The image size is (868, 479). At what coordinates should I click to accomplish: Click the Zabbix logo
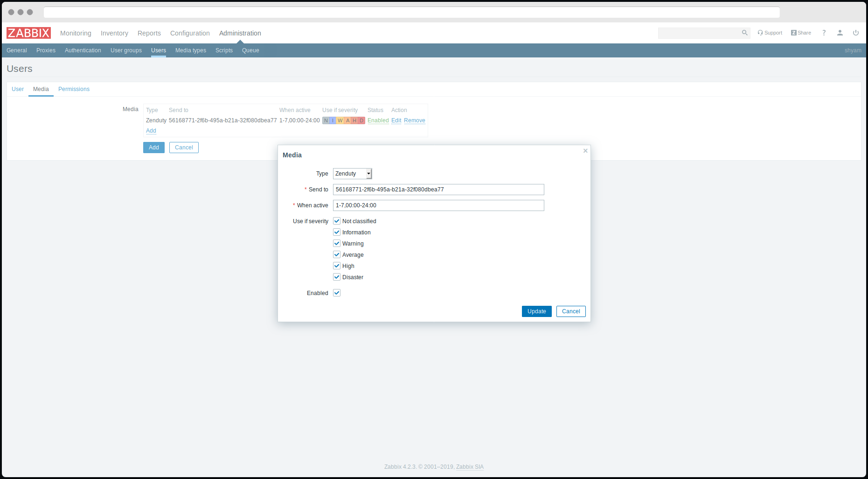[28, 33]
